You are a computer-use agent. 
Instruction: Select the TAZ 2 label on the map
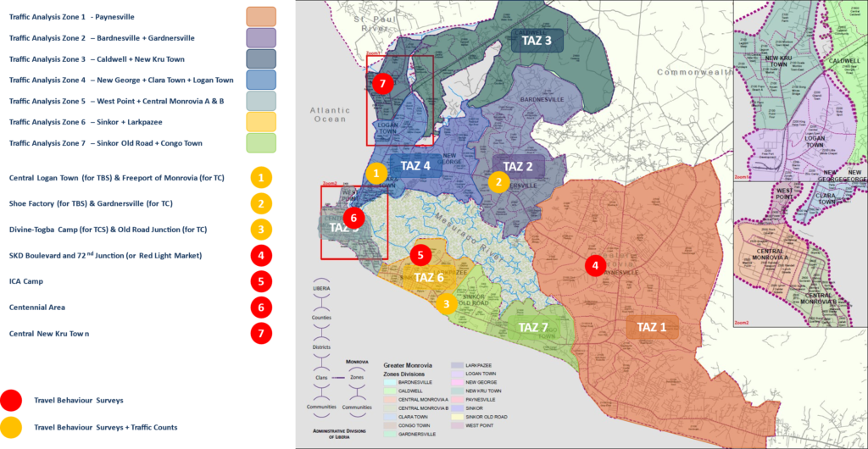518,166
